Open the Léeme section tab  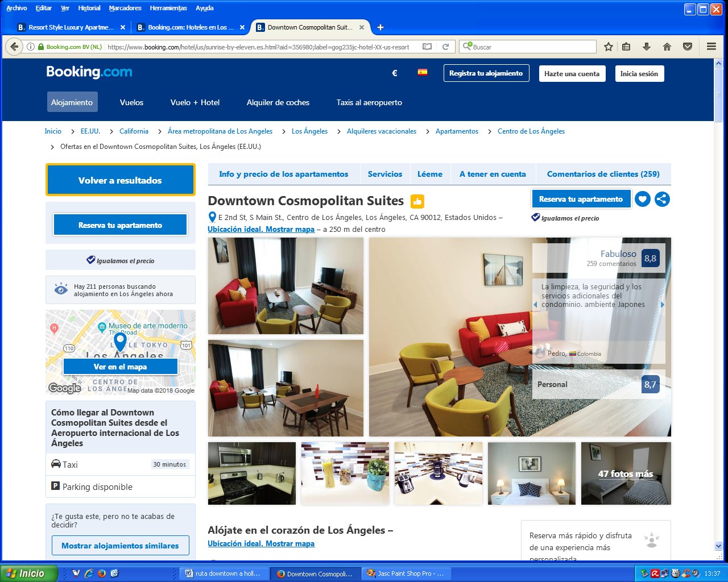pos(430,174)
